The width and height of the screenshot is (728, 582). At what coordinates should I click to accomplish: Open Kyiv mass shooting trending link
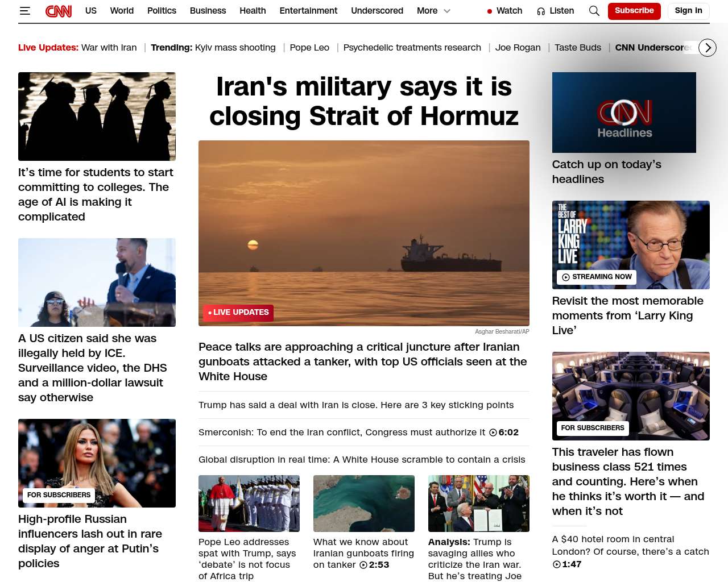[x=235, y=48]
